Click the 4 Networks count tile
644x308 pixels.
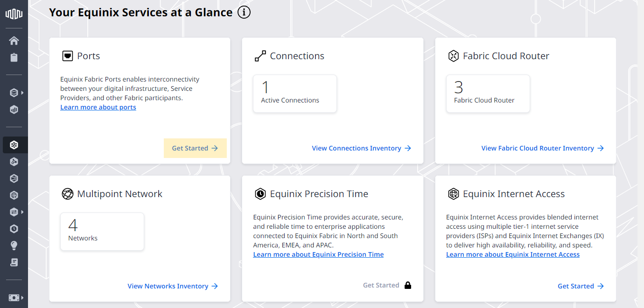(102, 232)
